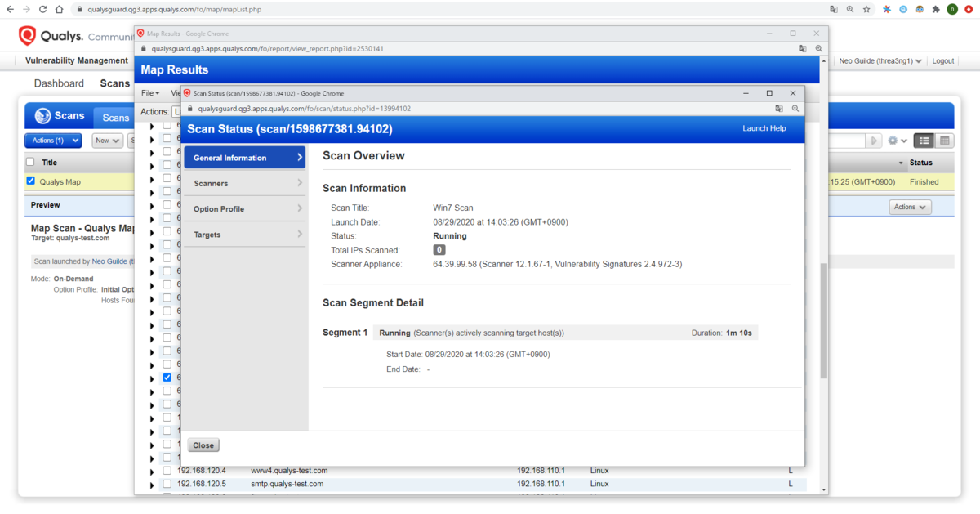Click Map Results vertical scrollbar
The height and width of the screenshot is (514, 980).
823,321
